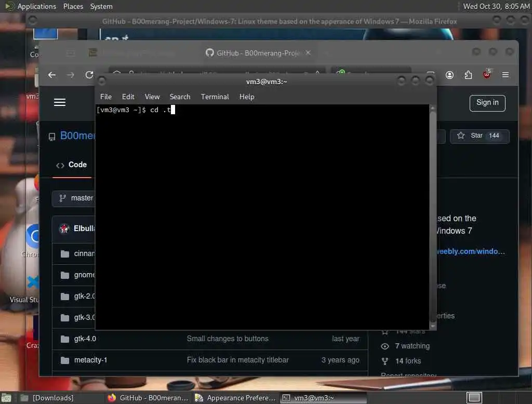Open the Terminal menu in the terminal menubar
Screen dimensions: 532x404
pyautogui.click(x=215, y=97)
